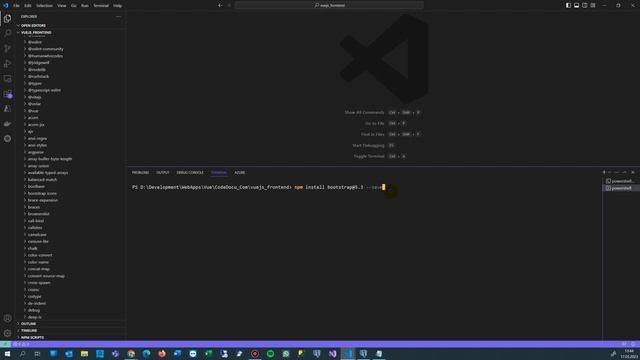Select the highlighted second powershell terminal
Screen dimensions: 640x360
(x=620, y=188)
